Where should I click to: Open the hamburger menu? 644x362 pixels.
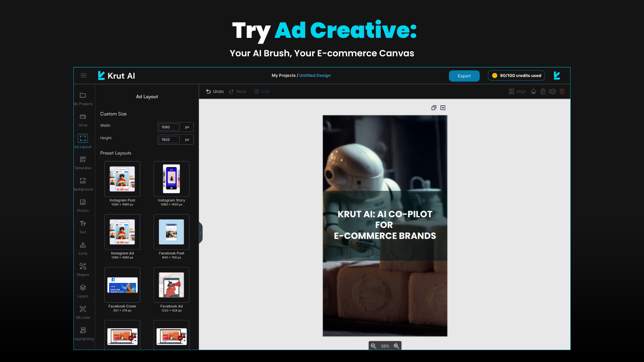[x=84, y=75]
